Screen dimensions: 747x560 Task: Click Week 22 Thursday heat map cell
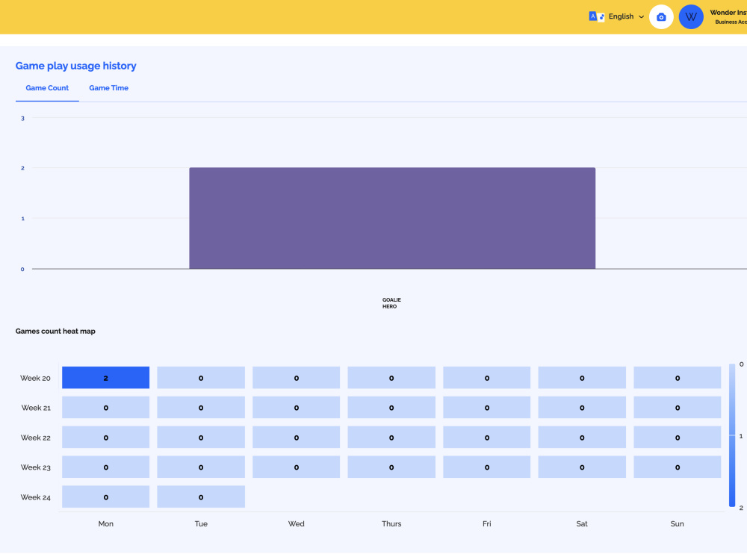(391, 437)
